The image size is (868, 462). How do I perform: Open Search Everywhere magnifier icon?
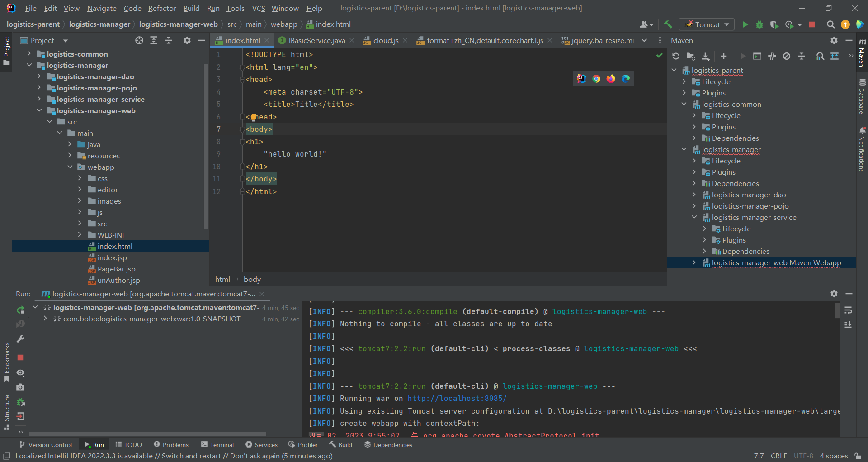tap(830, 24)
